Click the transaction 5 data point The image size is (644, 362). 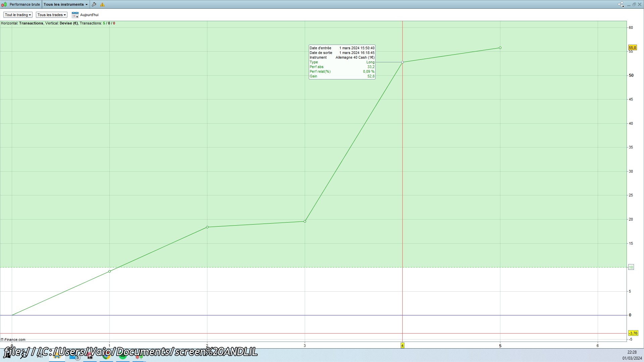coord(500,48)
